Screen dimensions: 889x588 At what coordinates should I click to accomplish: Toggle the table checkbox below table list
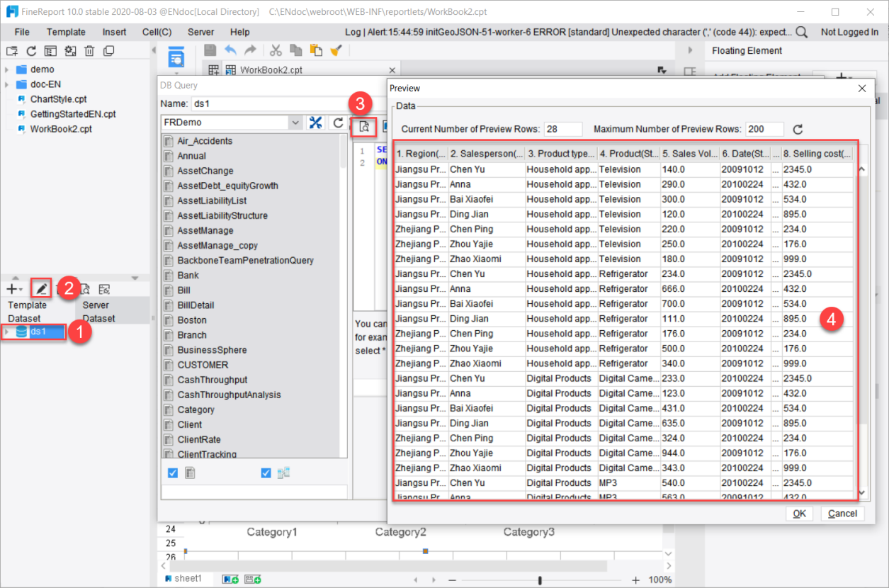coord(173,473)
